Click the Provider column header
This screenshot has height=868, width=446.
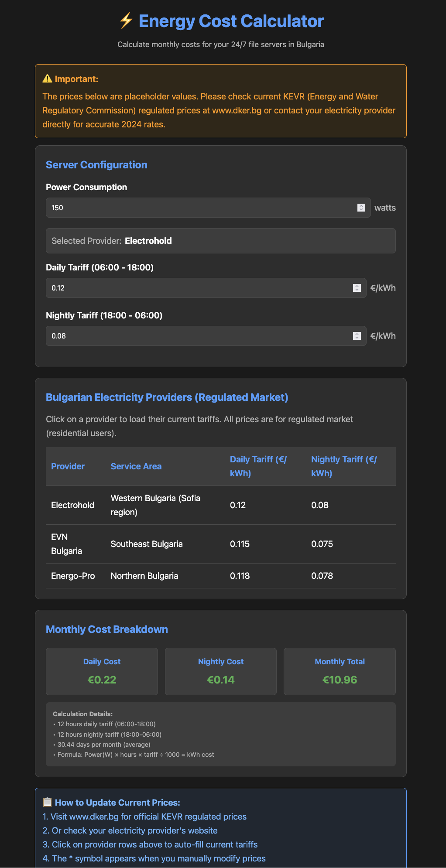click(x=68, y=466)
